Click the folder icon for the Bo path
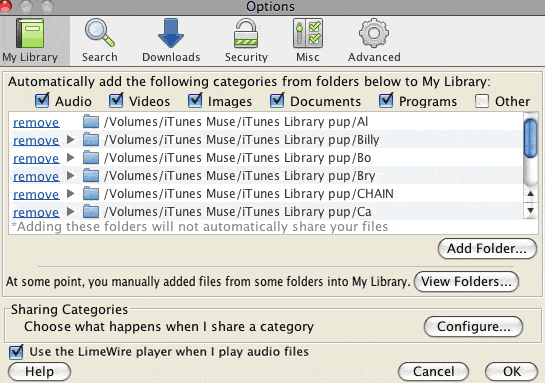545x383 pixels. coord(91,158)
